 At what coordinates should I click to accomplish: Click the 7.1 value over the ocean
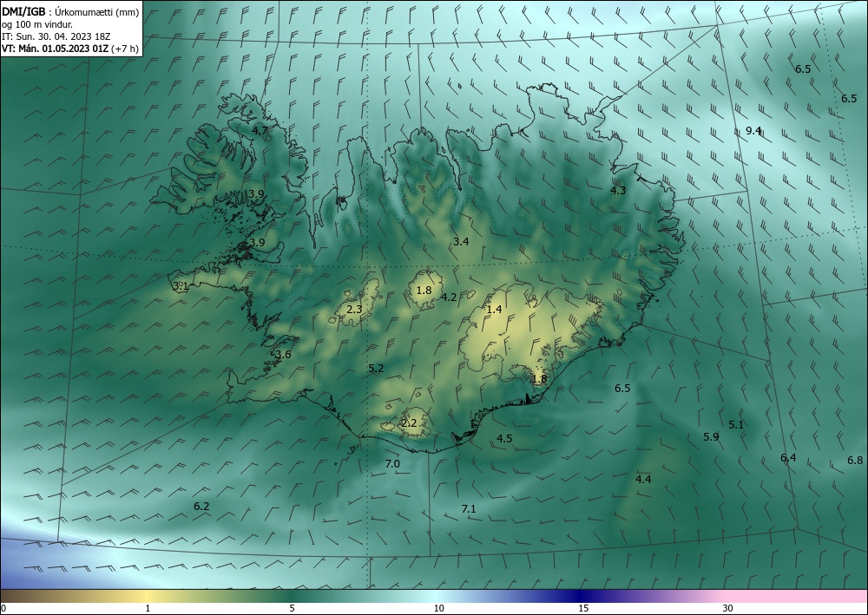469,508
